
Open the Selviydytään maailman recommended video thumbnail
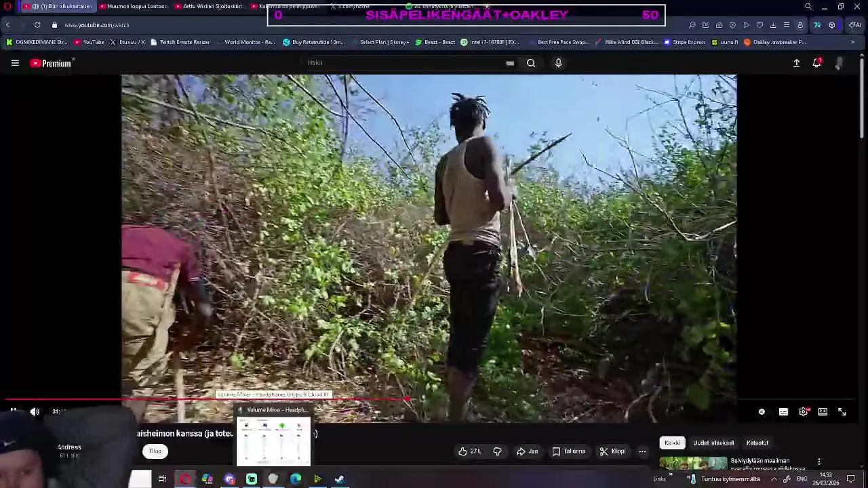693,464
